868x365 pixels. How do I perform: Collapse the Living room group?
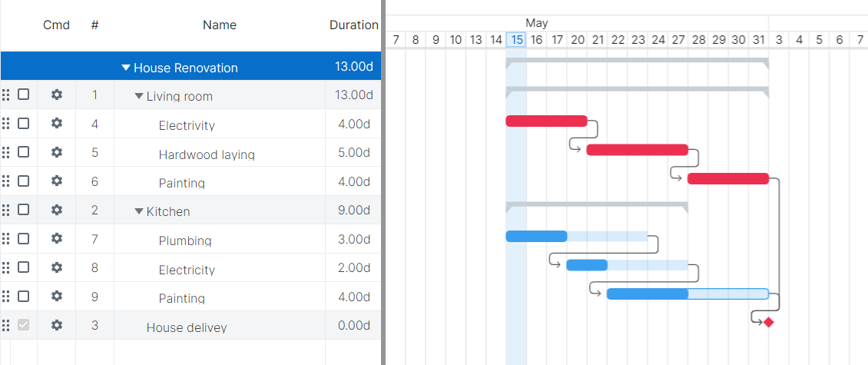coord(139,96)
